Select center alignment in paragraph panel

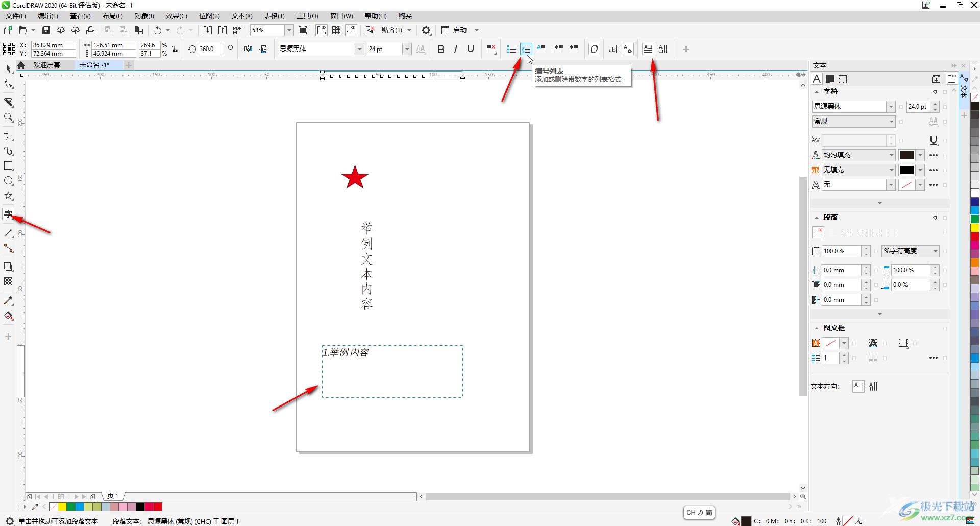click(x=848, y=233)
